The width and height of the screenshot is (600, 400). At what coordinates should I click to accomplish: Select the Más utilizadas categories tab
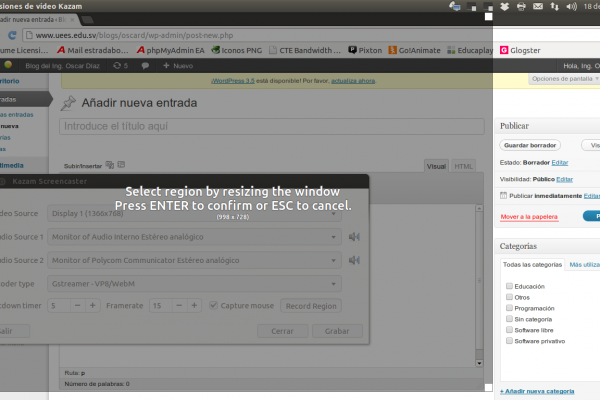point(584,264)
